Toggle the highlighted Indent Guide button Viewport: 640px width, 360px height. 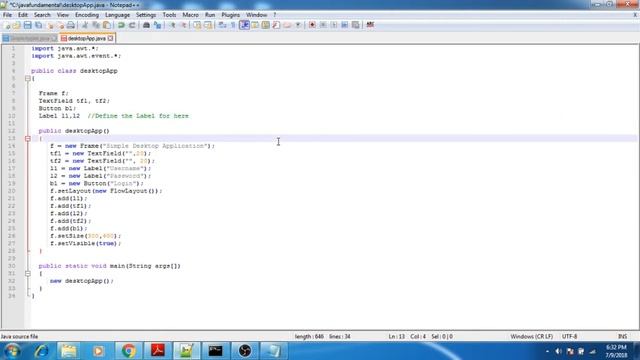244,25
